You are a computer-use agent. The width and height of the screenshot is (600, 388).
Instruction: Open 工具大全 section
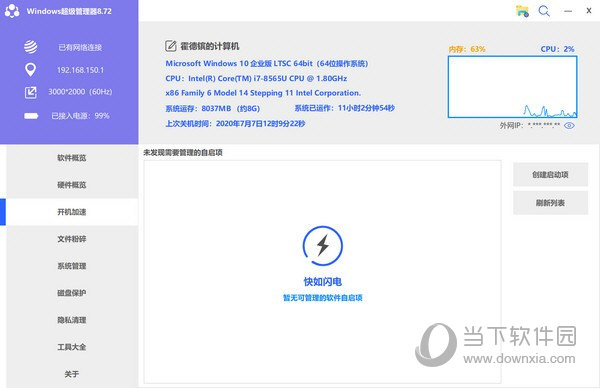click(x=72, y=347)
